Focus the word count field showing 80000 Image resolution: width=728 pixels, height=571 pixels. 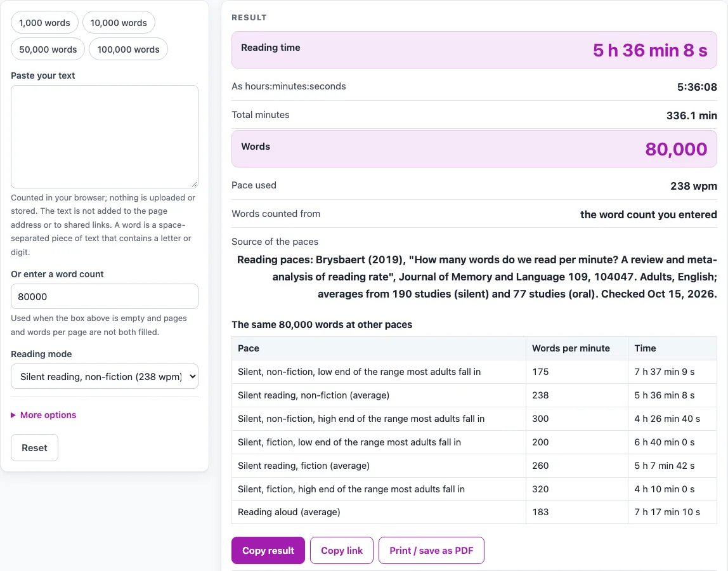(105, 296)
